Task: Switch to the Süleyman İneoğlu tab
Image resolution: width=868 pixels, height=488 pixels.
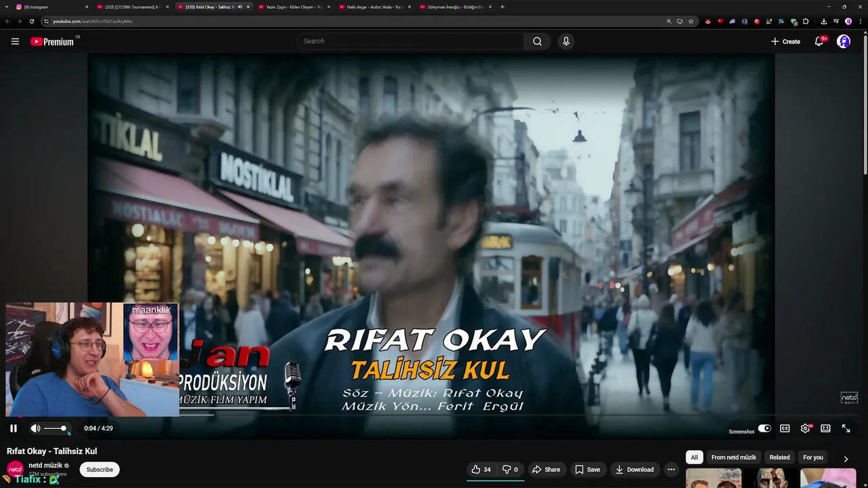Action: [x=455, y=7]
